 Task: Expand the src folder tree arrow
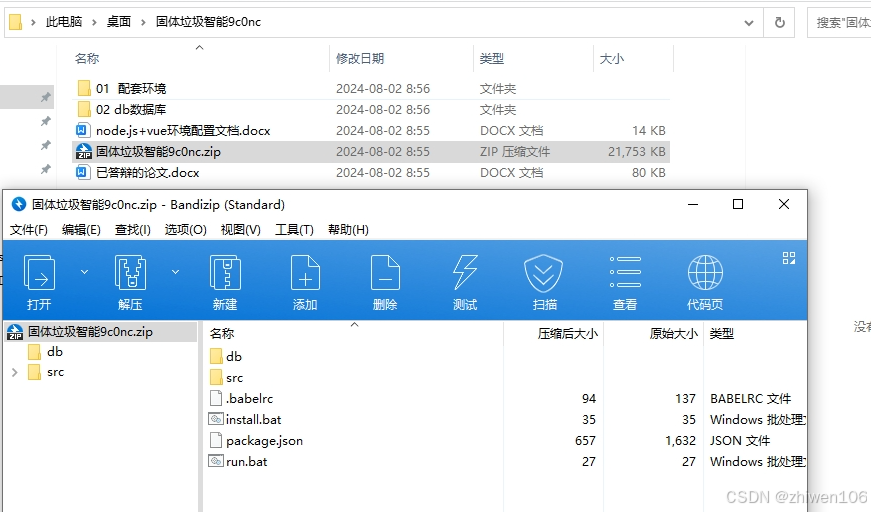14,373
